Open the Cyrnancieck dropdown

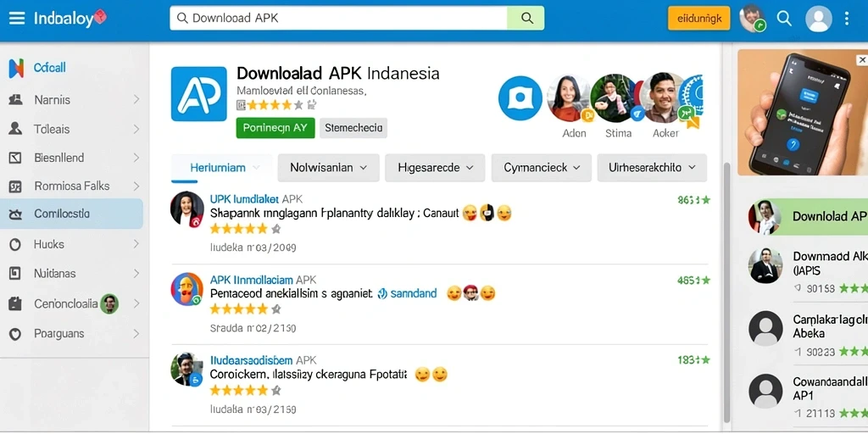(x=542, y=168)
